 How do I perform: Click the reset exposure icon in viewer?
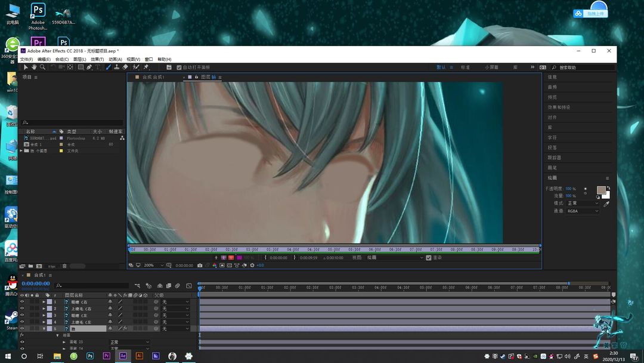pos(252,266)
